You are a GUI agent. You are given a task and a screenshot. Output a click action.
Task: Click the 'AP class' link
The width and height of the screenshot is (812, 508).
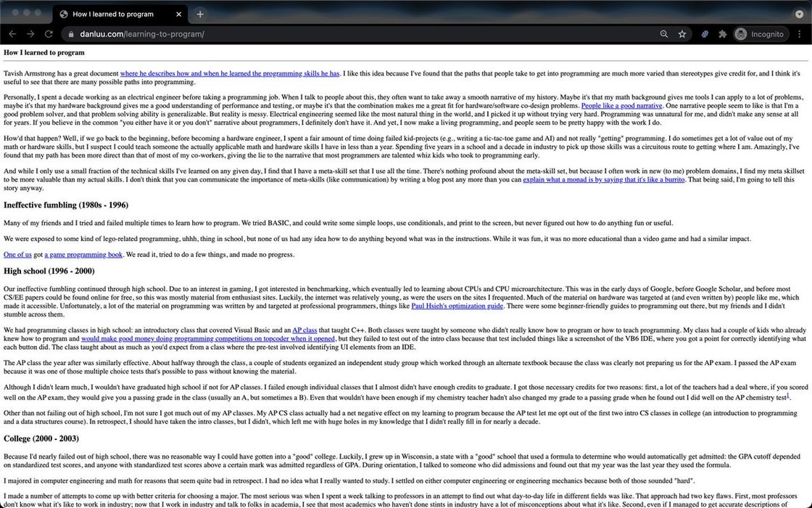tap(304, 329)
